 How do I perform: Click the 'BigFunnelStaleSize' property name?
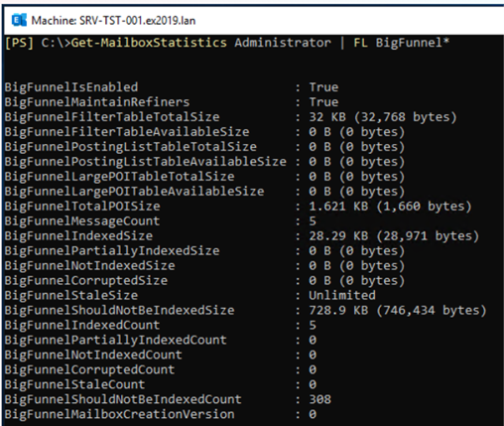pos(71,295)
